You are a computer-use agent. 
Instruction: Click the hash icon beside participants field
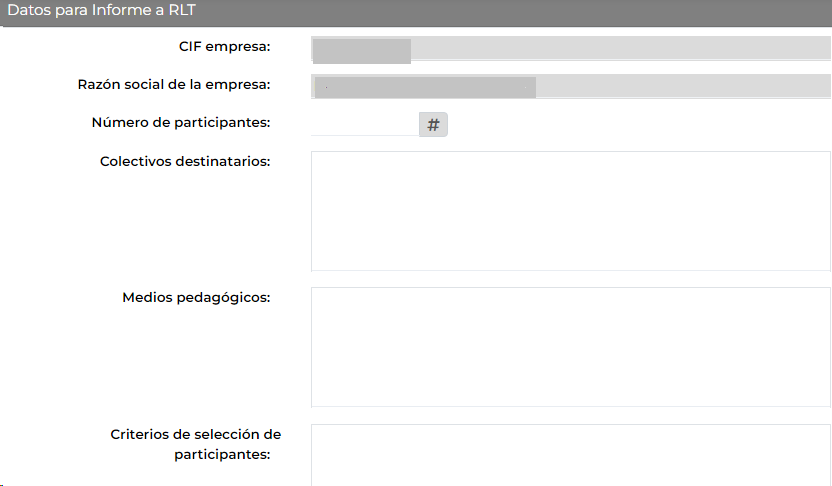pos(433,125)
